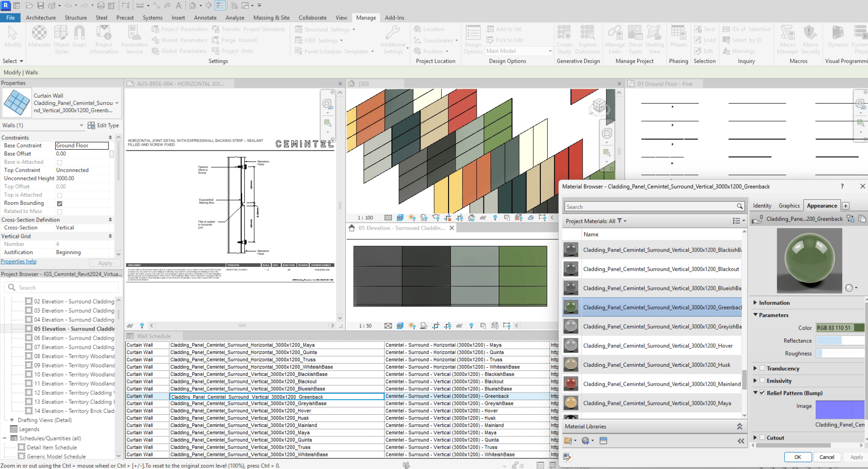Switch to Graphics tab in Material Browser
Viewport: 868px width, 469px height.
[x=789, y=206]
